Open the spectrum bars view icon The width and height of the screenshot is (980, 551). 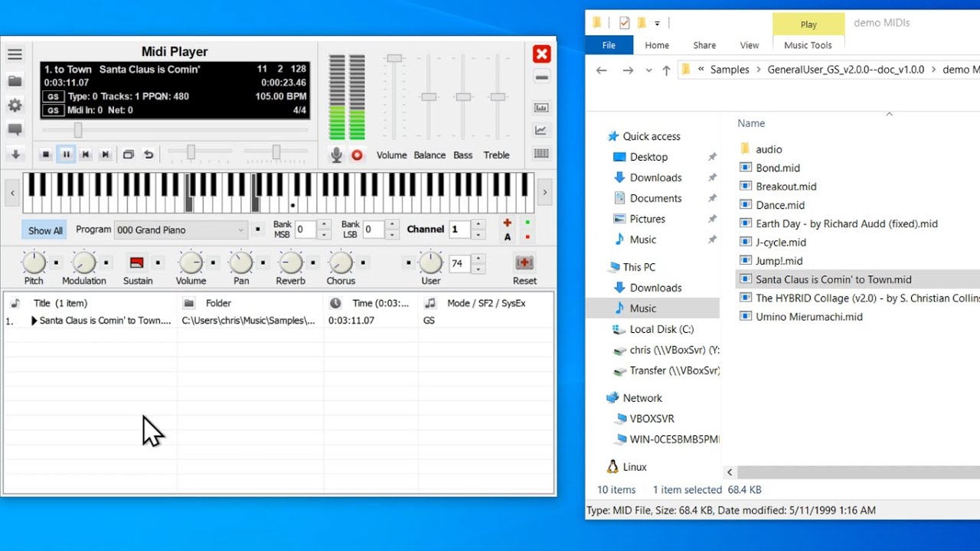541,108
